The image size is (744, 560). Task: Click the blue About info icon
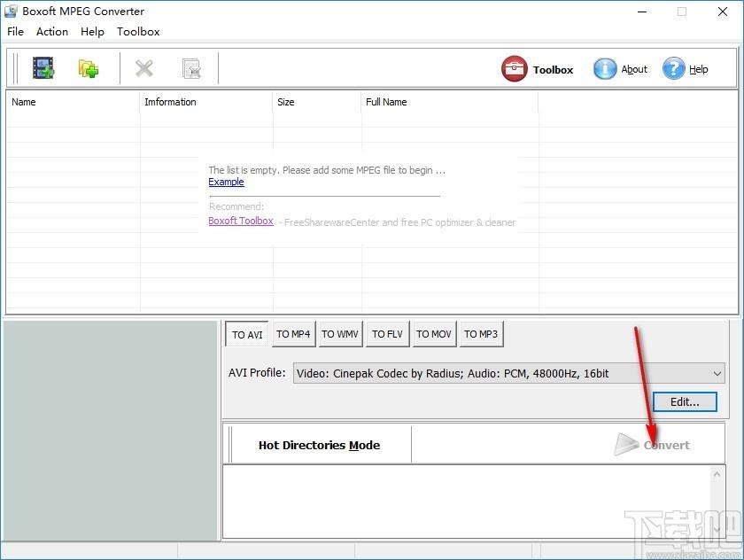coord(605,69)
